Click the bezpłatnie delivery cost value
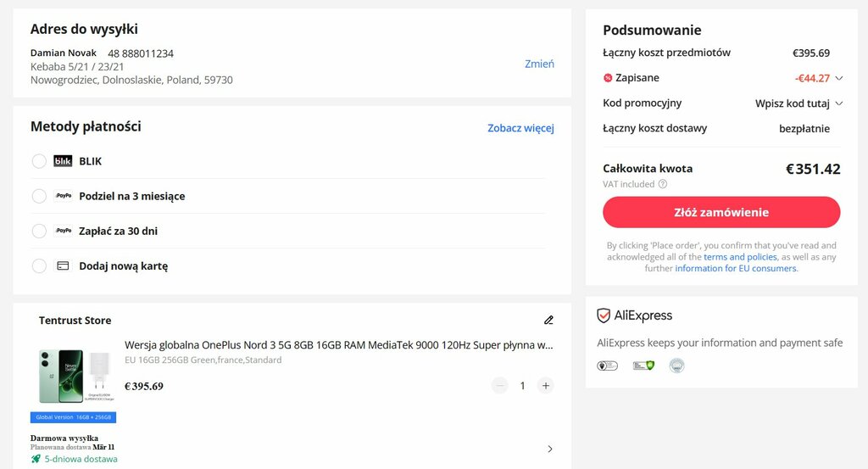Viewport: 868px width, 469px height. (x=804, y=128)
